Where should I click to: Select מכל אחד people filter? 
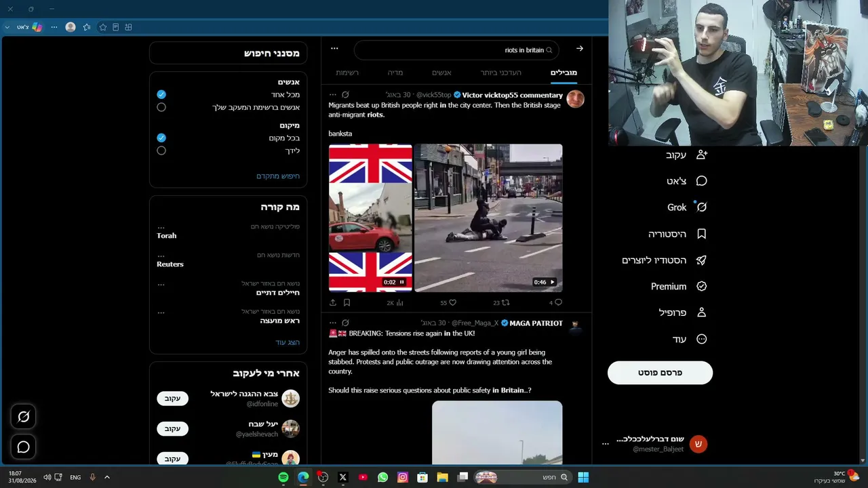click(x=161, y=95)
